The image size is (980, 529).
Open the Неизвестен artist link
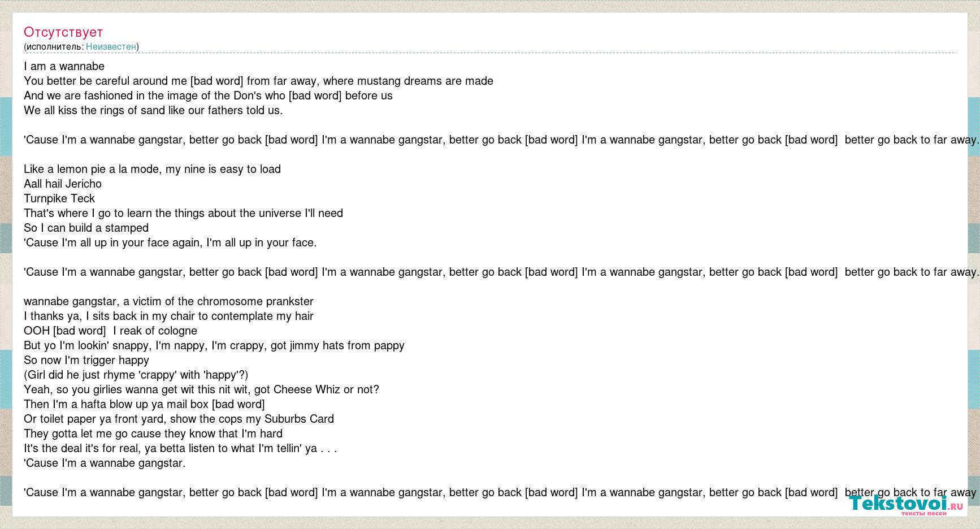coord(111,46)
